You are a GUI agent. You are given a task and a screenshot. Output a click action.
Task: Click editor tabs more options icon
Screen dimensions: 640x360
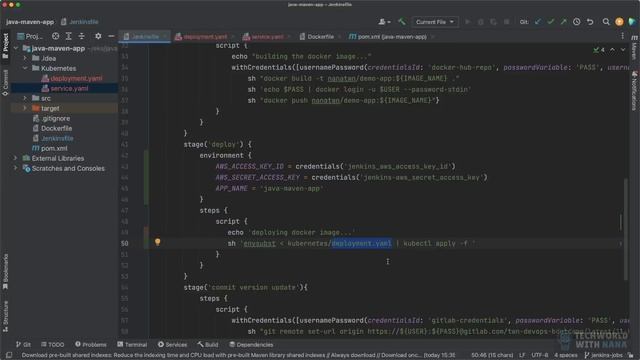(622, 36)
